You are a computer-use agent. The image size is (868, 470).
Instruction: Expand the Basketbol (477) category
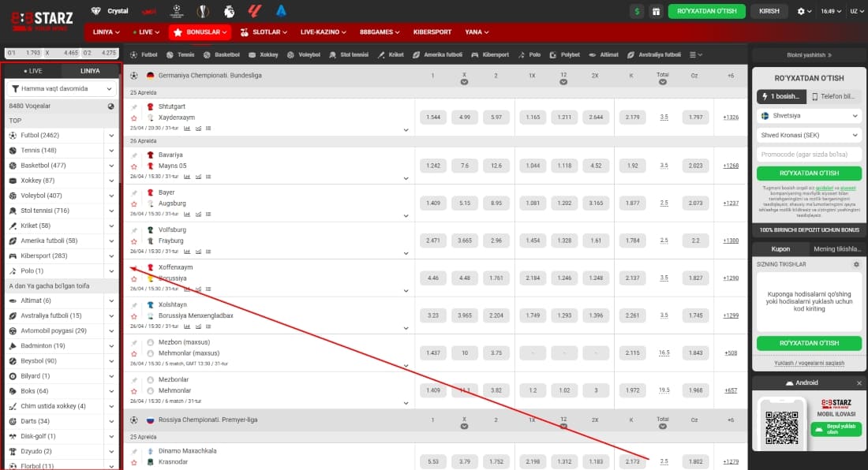111,166
